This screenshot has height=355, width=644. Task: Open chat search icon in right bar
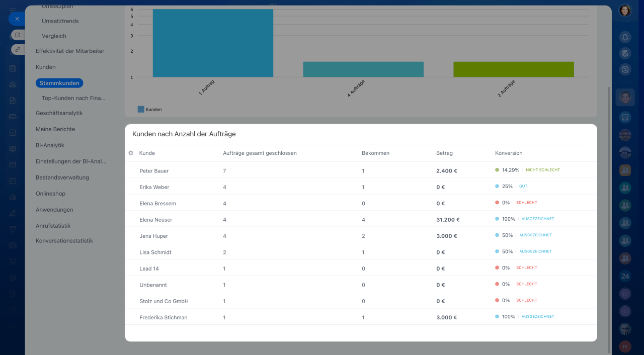click(x=625, y=70)
